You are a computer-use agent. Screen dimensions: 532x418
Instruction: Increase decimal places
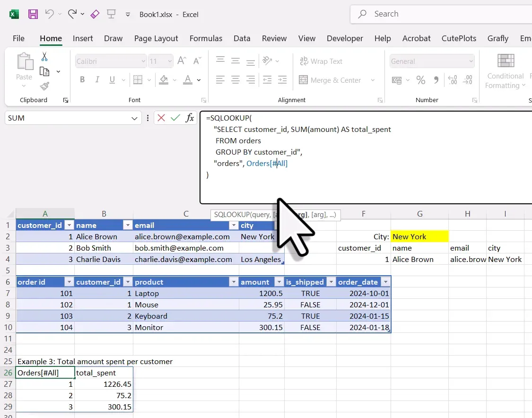[452, 80]
